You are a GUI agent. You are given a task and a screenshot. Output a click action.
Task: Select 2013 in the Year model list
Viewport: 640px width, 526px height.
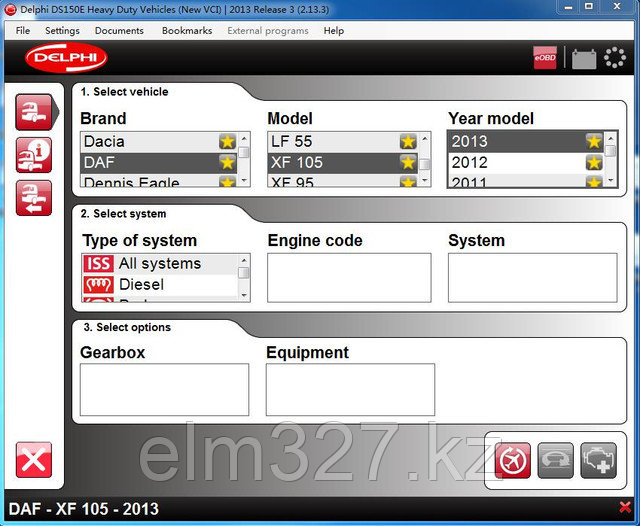pyautogui.click(x=526, y=142)
